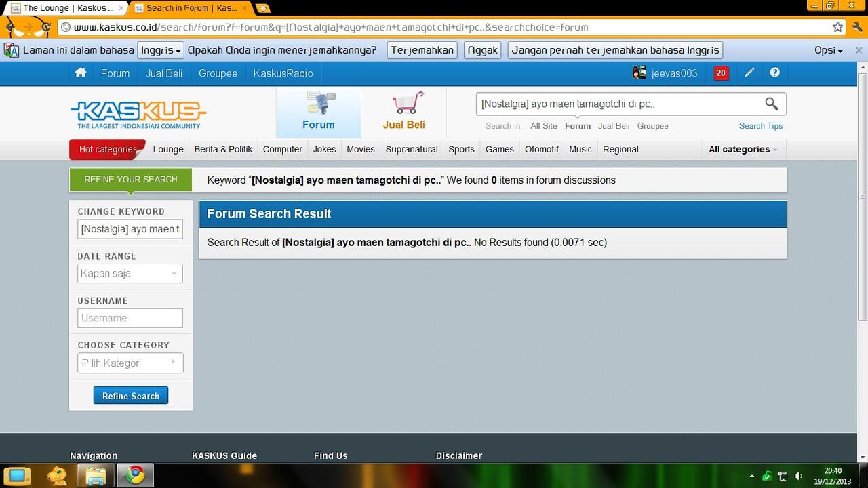This screenshot has height=488, width=868.
Task: Click the Username input field
Action: point(130,318)
